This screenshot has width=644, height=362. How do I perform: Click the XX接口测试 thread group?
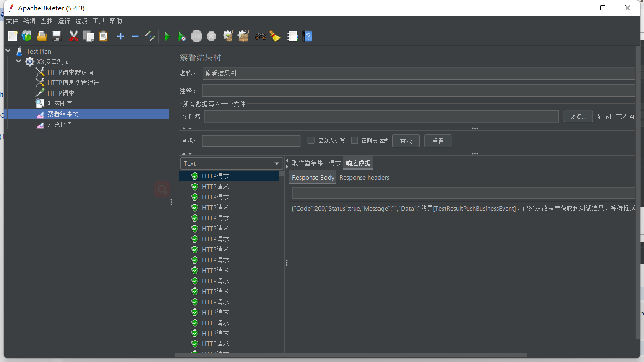point(53,62)
